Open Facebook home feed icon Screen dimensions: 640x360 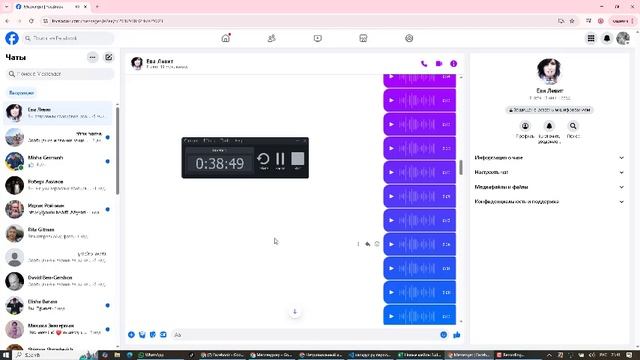click(226, 38)
